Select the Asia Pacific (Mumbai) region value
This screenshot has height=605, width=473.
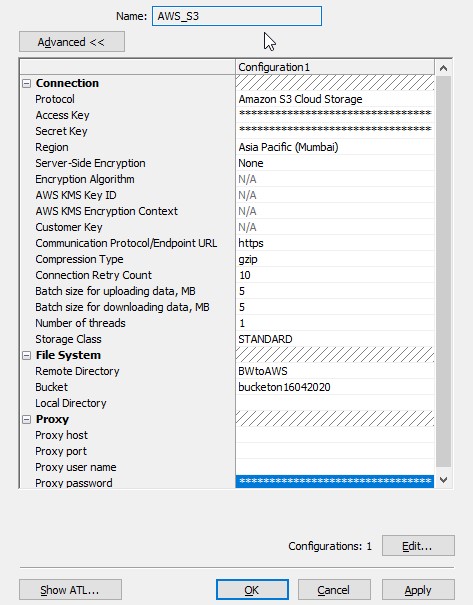tap(335, 147)
